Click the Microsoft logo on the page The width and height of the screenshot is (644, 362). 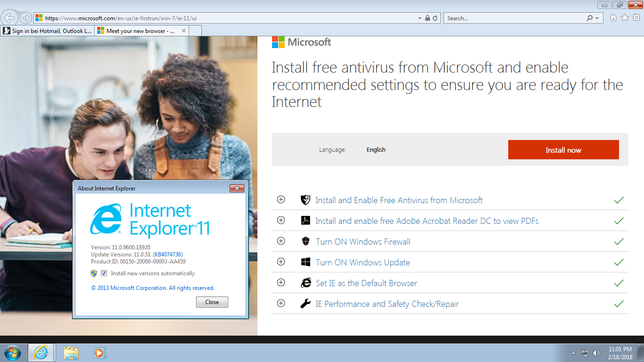[x=302, y=42]
